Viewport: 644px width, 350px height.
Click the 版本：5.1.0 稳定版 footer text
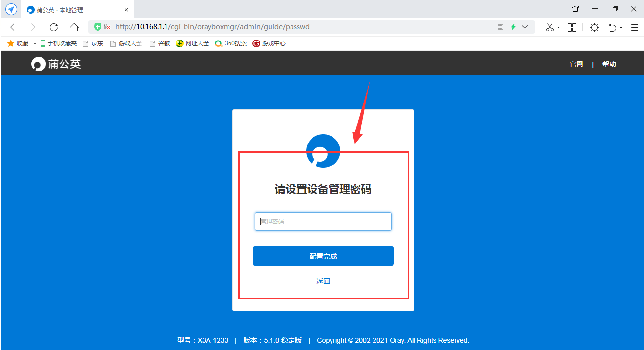(272, 340)
